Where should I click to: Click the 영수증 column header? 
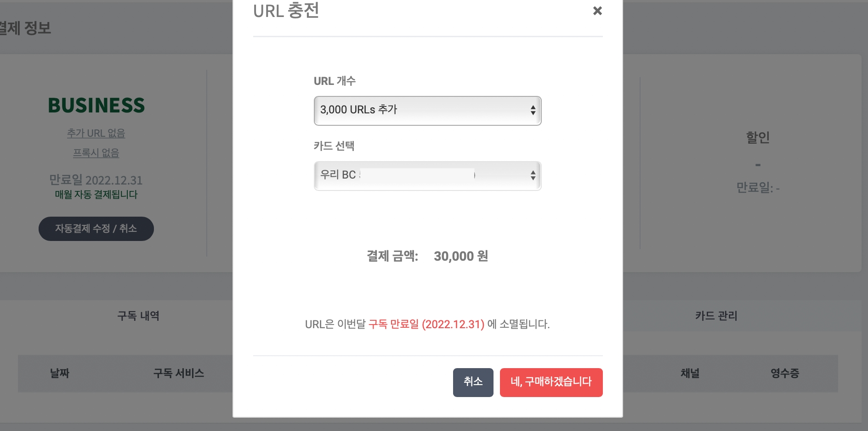[785, 373]
